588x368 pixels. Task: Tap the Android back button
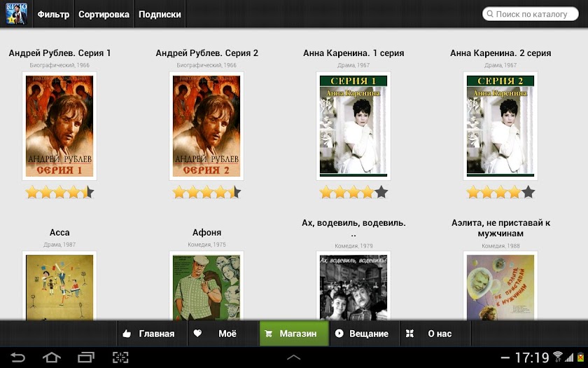click(x=17, y=357)
